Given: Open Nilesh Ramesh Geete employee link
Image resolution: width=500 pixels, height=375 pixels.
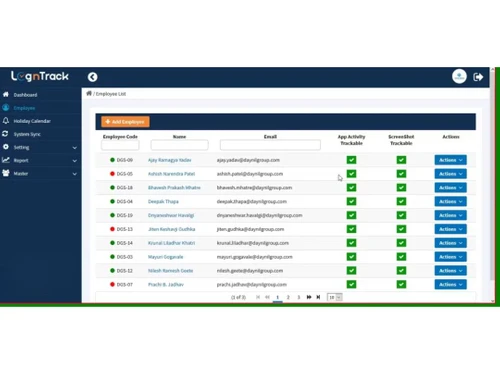Looking at the screenshot, I should click(x=170, y=271).
